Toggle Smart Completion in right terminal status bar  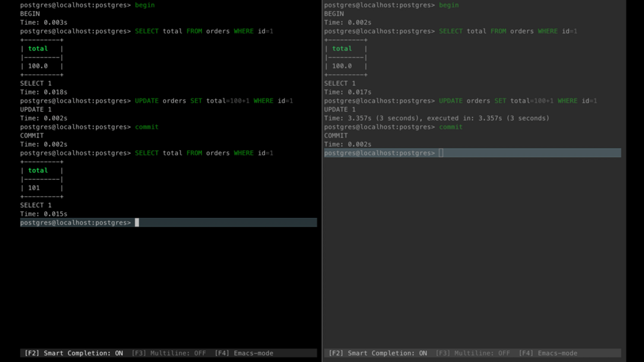click(x=378, y=353)
